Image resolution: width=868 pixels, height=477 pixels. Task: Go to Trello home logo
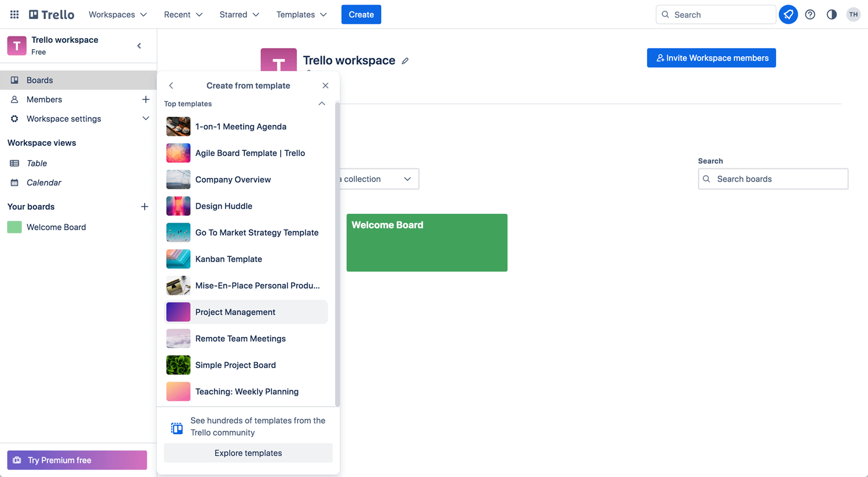(52, 14)
